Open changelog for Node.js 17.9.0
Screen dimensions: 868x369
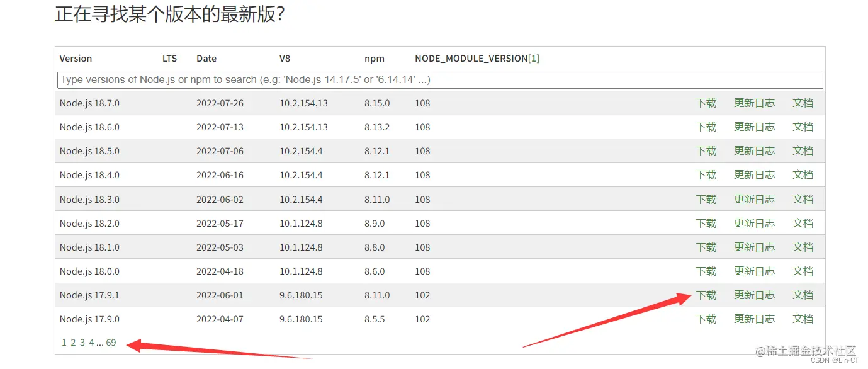(x=754, y=319)
